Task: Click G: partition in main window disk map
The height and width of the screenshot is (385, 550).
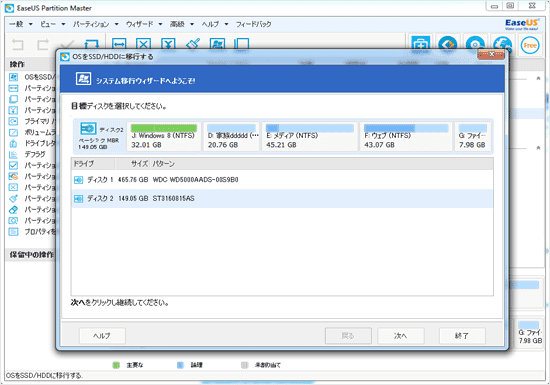Action: click(530, 332)
